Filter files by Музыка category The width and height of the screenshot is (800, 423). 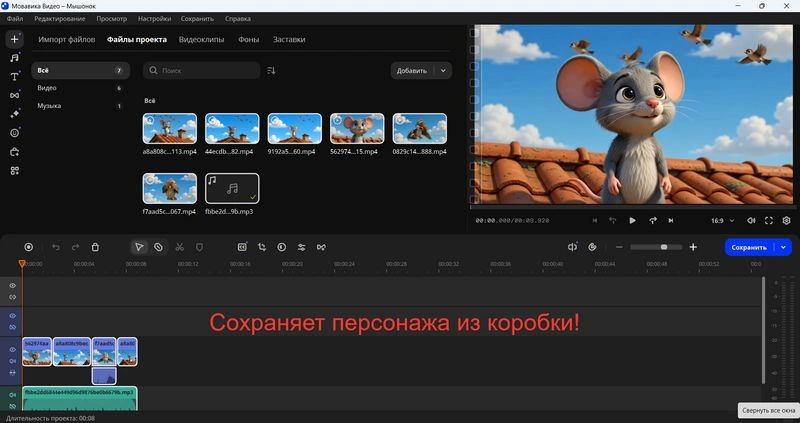click(x=80, y=106)
